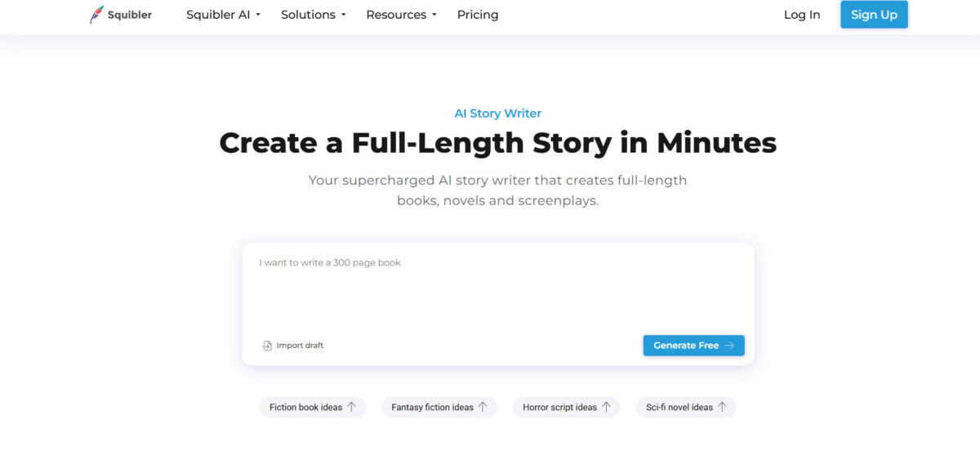Click the up arrow on Horror script ideas
980x460 pixels.
(606, 407)
